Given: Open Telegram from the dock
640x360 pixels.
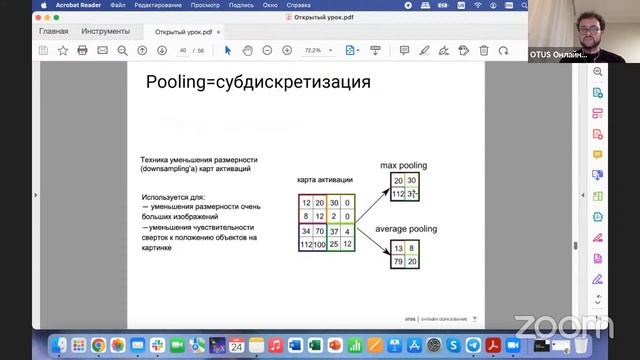Looking at the screenshot, I should coord(473,346).
